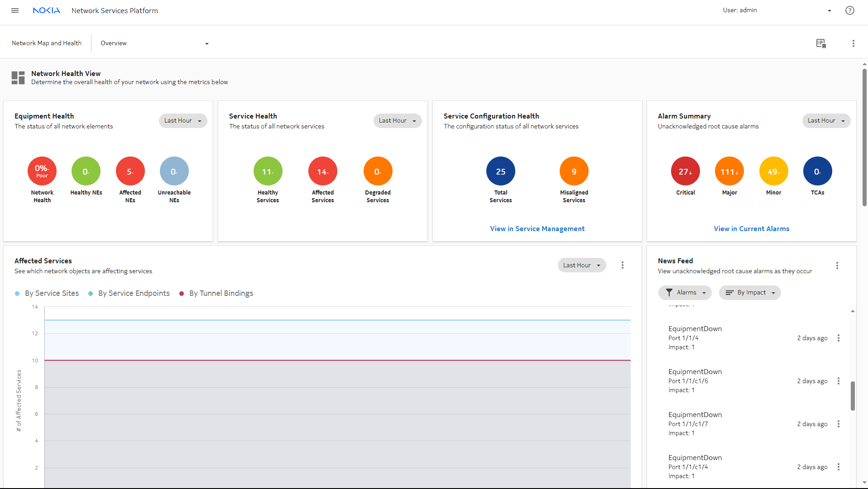Open kebab menu for Port 1/1/c1/4 alarm

[839, 467]
